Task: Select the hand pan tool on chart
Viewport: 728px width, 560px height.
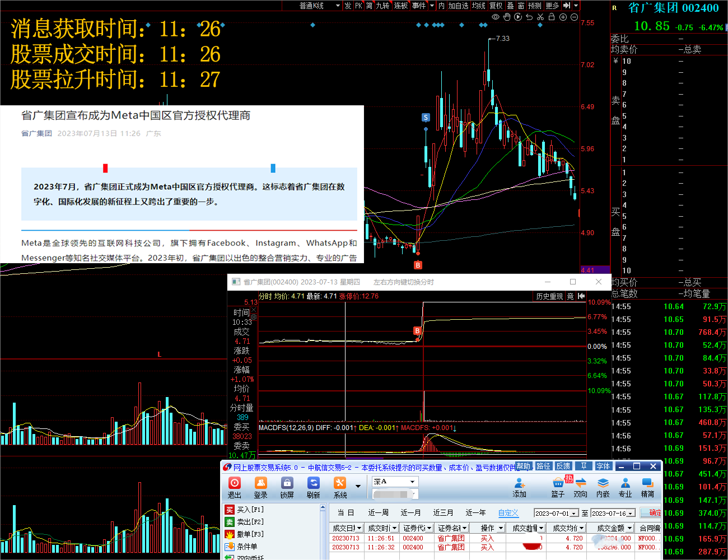Action: point(507,17)
